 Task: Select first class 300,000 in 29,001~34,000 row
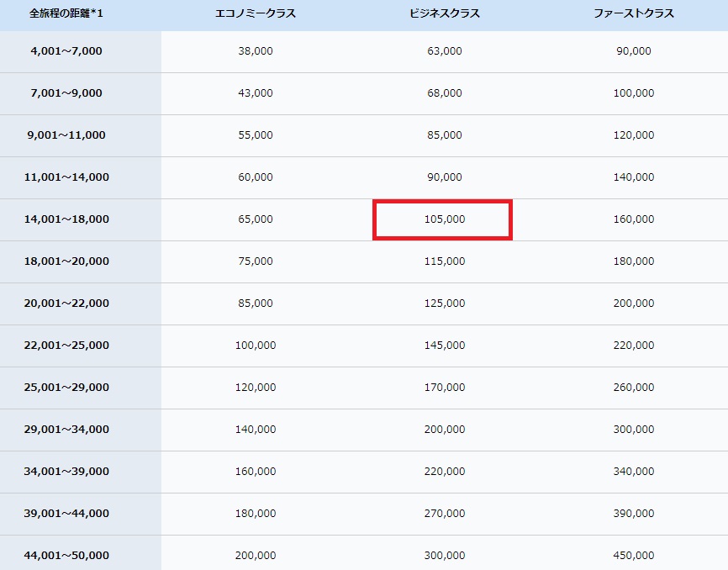click(x=634, y=430)
